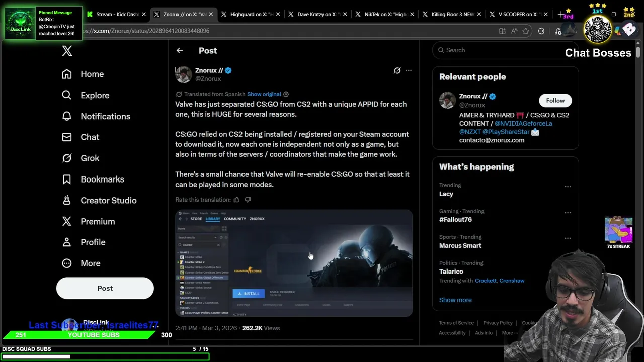Expand the footer More menu
This screenshot has width=644, height=362.
(x=510, y=333)
